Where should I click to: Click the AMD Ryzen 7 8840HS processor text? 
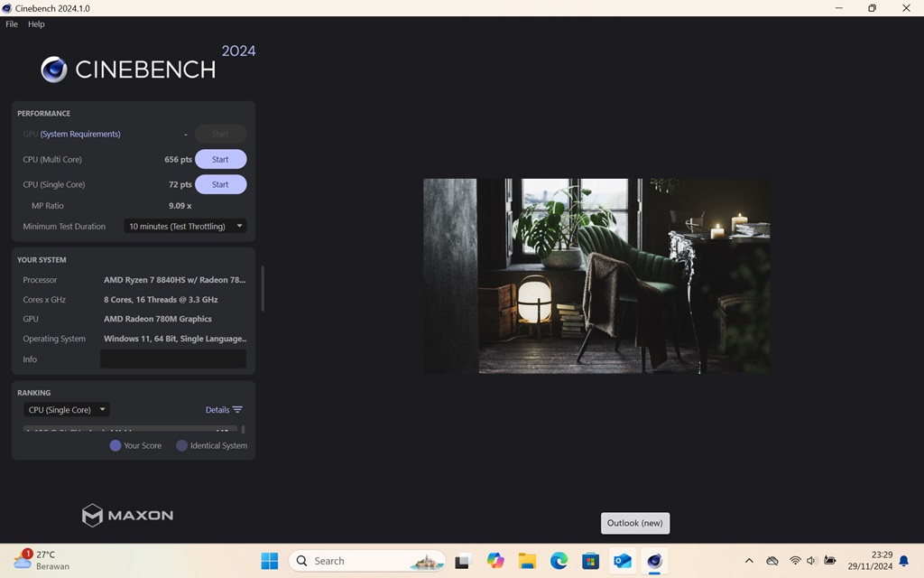[174, 280]
